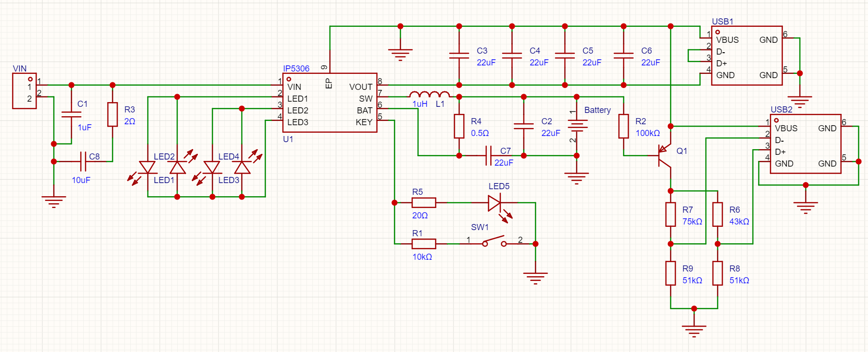Click the ground symbol below R9 and R8
Screen dimensions: 868x352
694,329
